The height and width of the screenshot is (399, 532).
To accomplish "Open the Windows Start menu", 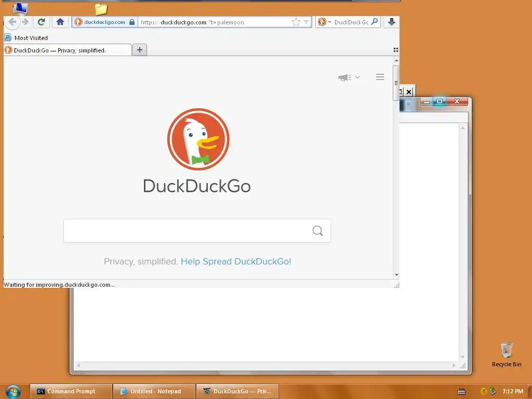I will tap(13, 392).
